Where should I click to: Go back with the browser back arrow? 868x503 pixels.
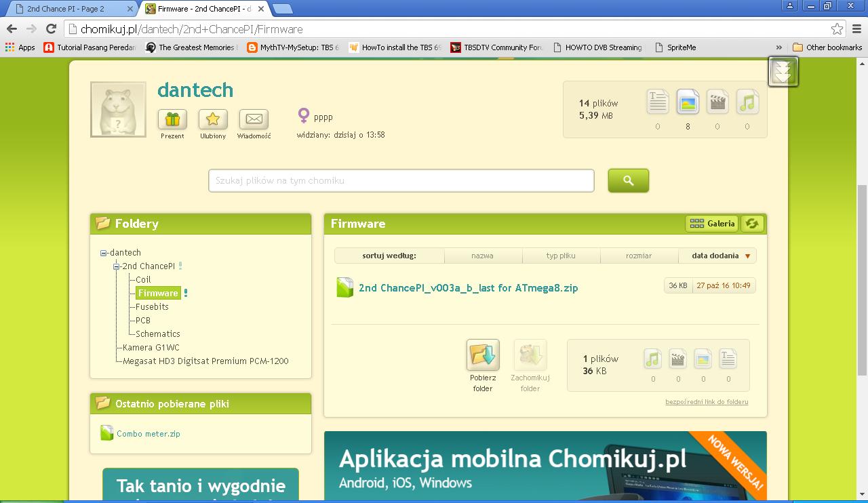point(11,29)
